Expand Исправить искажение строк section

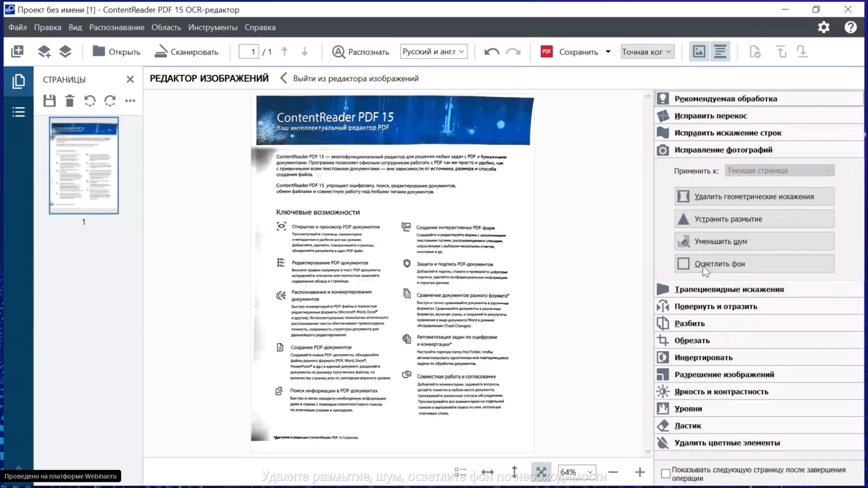pyautogui.click(x=759, y=133)
